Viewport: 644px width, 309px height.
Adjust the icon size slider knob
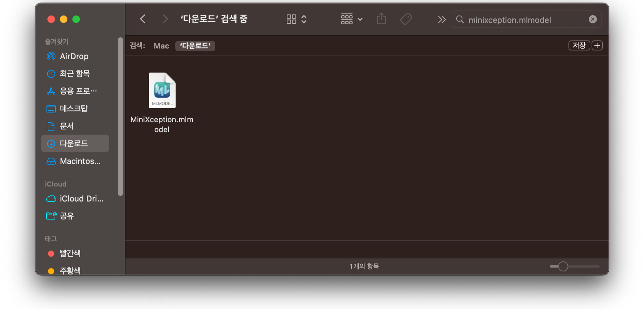point(563,266)
